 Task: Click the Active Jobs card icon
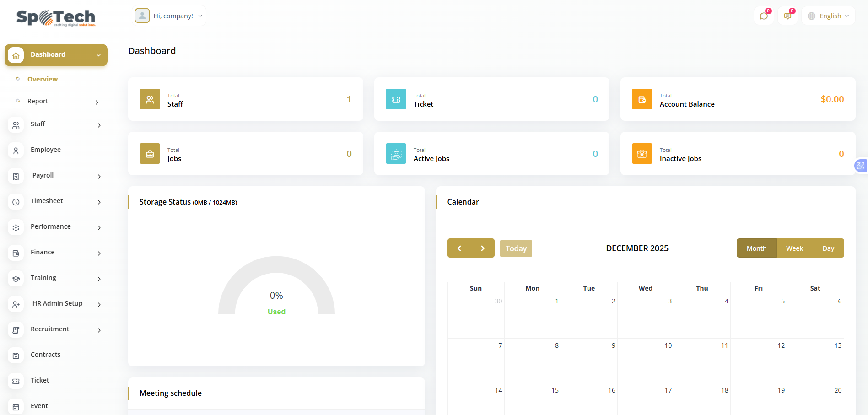click(396, 154)
